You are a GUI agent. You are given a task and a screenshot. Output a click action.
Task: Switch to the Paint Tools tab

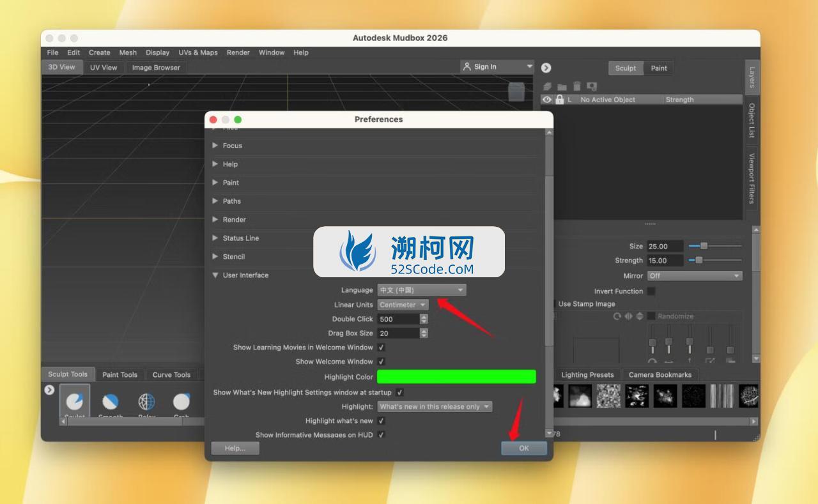point(120,375)
